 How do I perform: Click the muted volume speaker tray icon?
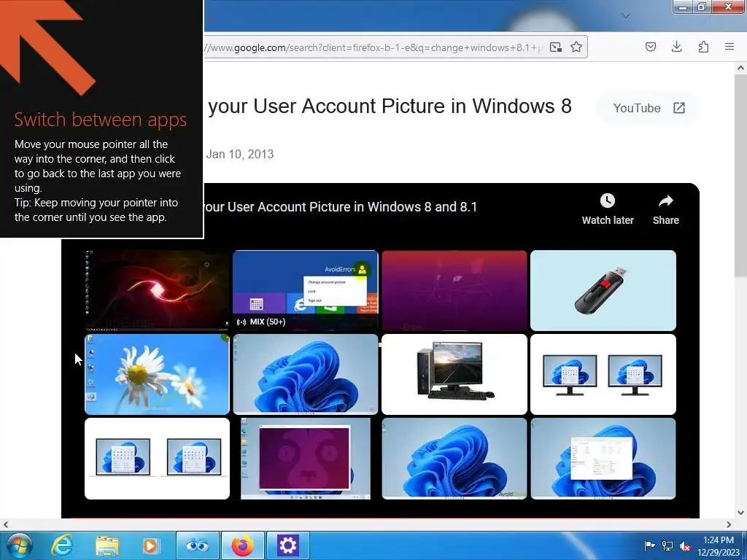coord(685,545)
